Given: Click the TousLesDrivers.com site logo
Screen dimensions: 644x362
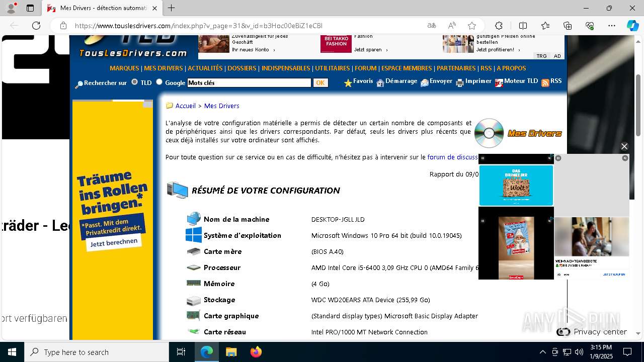Looking at the screenshot, I should 133,46.
